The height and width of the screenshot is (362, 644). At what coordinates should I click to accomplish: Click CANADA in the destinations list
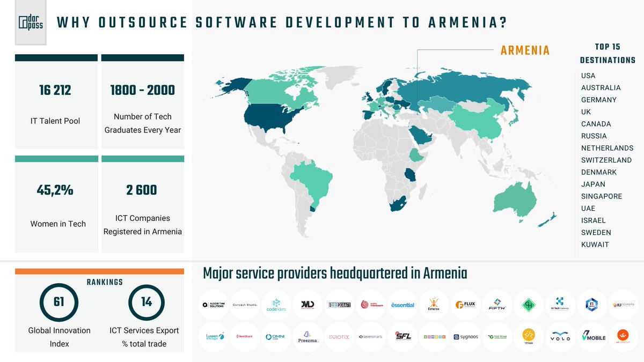tap(596, 124)
